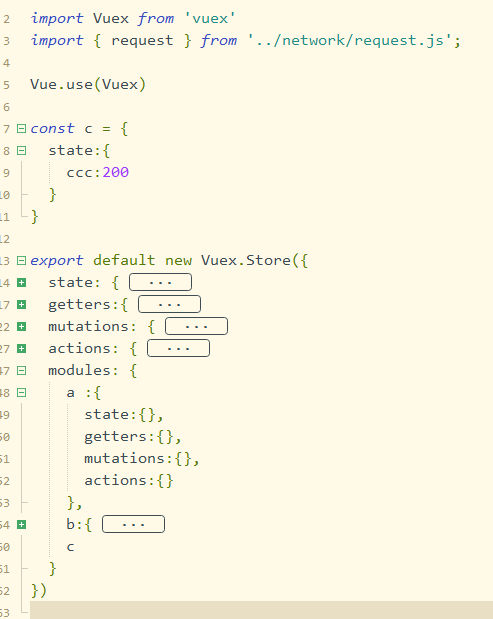The height and width of the screenshot is (619, 493).
Task: Click the new keyword before Vuex.Store
Action: click(x=178, y=261)
